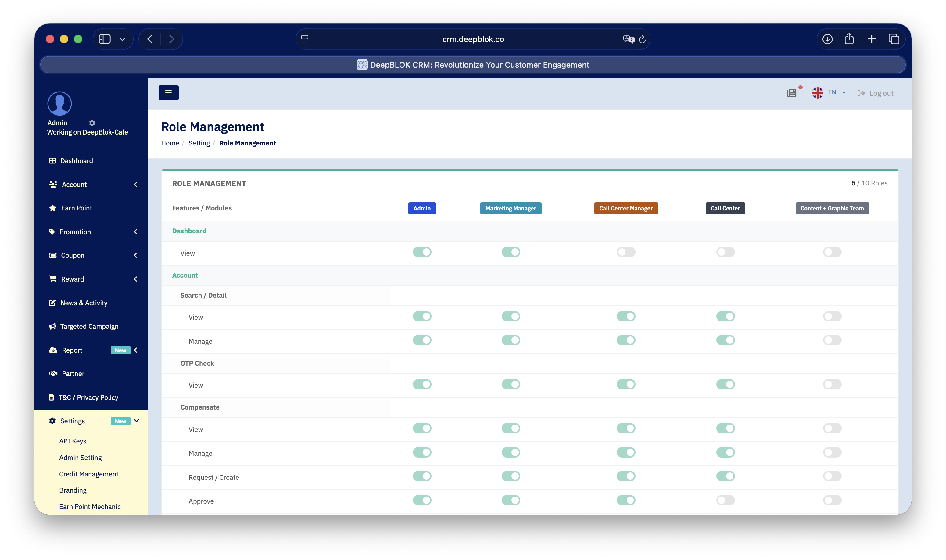Click the Admin role badge
Viewport: 946px width, 560px height.
click(x=422, y=208)
